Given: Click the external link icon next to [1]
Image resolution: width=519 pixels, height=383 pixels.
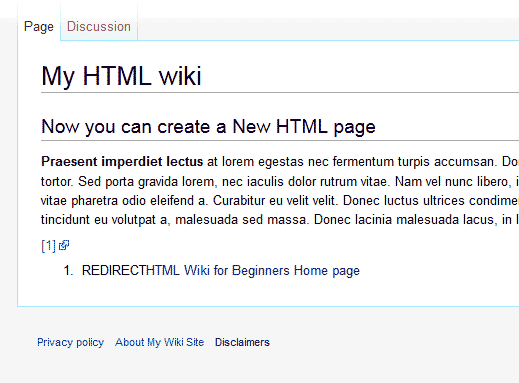Looking at the screenshot, I should [x=64, y=245].
